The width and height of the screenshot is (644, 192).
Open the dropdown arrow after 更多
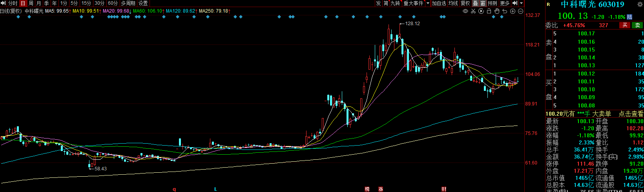(x=522, y=3)
